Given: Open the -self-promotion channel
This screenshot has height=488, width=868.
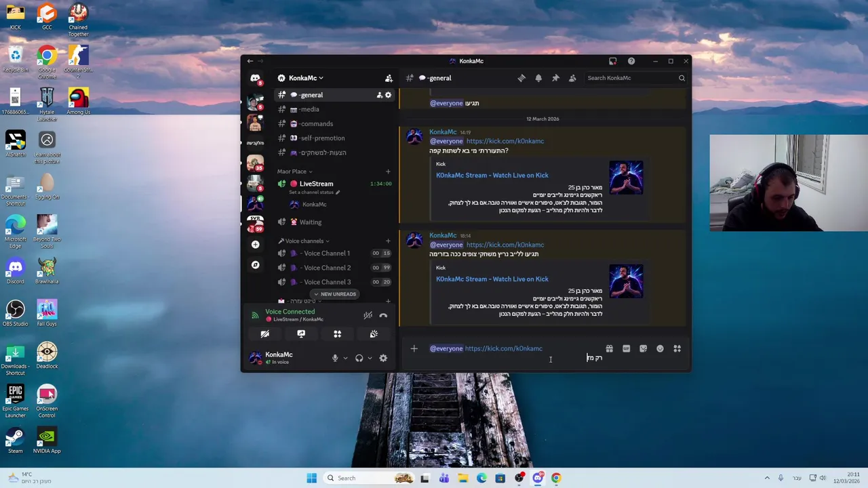Looking at the screenshot, I should [334, 138].
